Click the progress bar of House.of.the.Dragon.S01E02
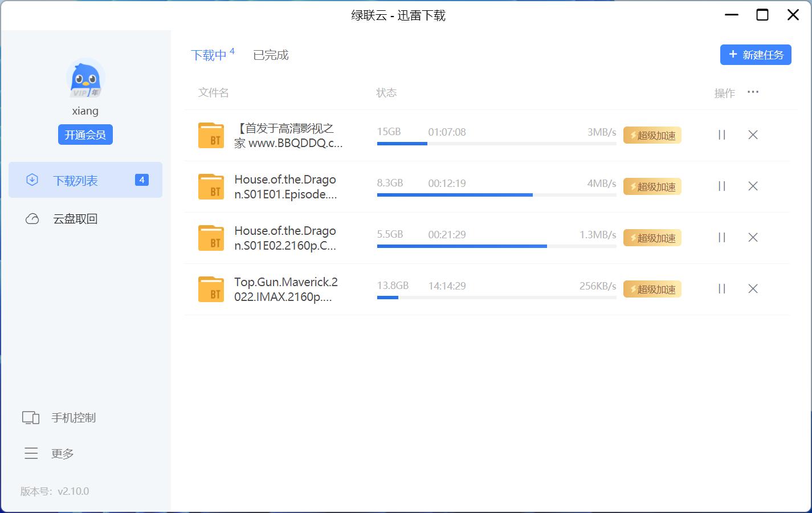 coord(496,246)
